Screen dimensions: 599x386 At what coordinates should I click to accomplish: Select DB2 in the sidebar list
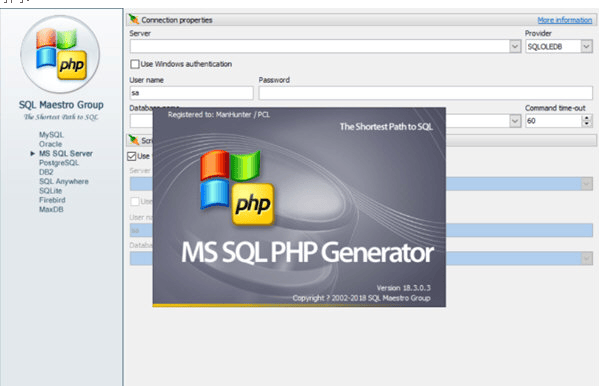(46, 172)
